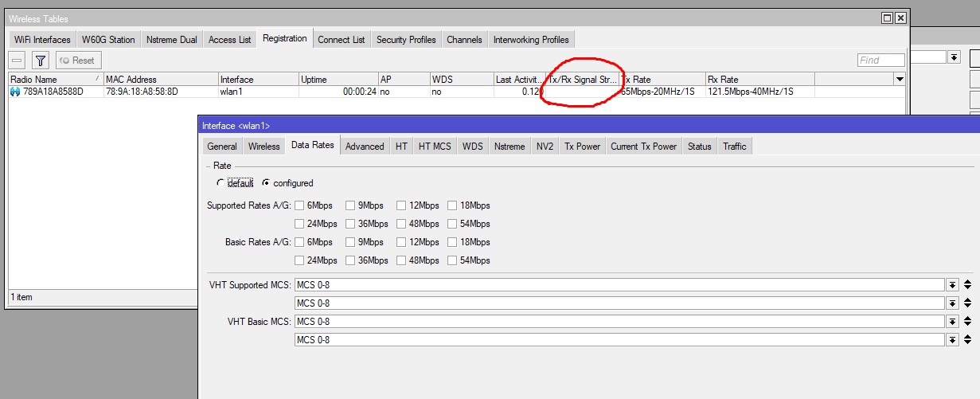980x399 pixels.
Task: Open dropdown arrow in background window on right
Action: 955,57
